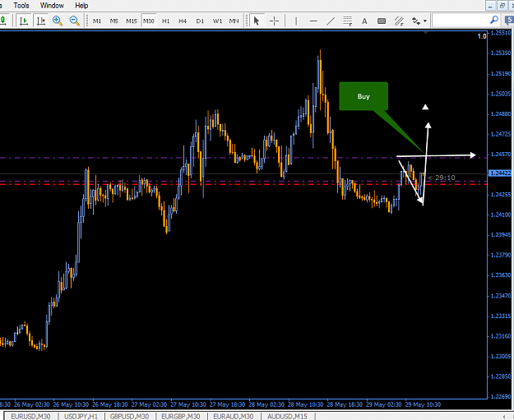Click the 1.25510 price scale label
Image resolution: width=514 pixels, height=420 pixels.
click(501, 33)
